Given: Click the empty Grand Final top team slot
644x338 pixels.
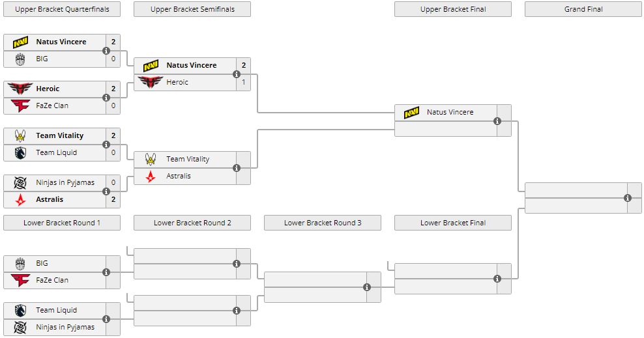Looking at the screenshot, I should click(x=574, y=190).
